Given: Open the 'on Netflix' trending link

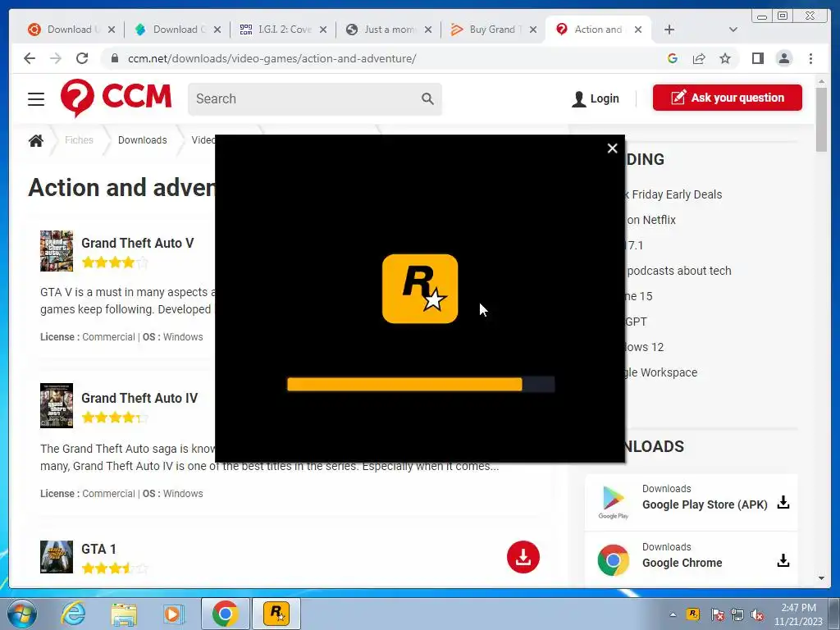Looking at the screenshot, I should click(x=651, y=220).
